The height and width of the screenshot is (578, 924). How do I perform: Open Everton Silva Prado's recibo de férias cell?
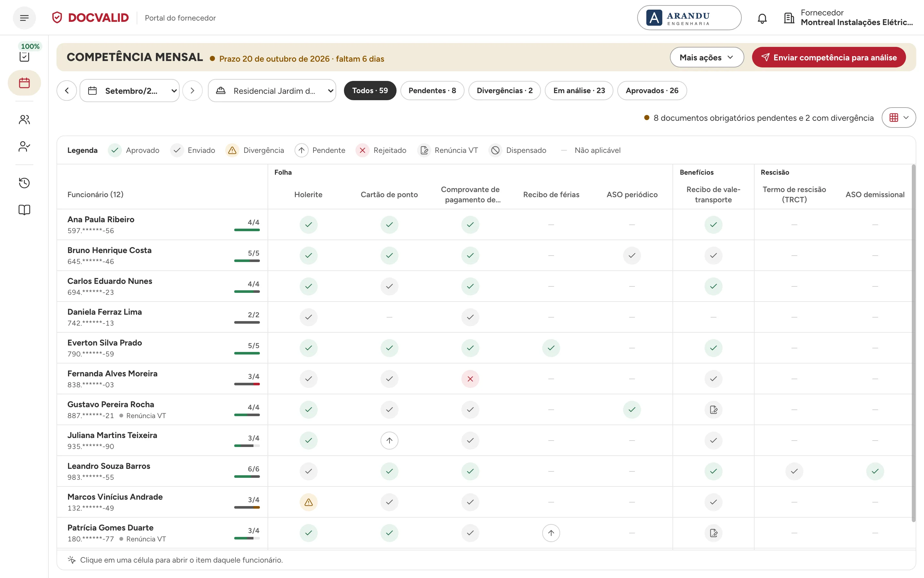click(551, 348)
